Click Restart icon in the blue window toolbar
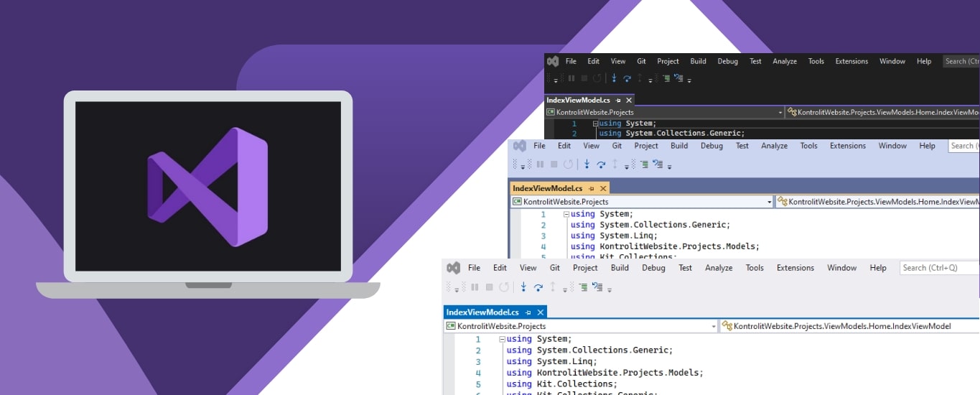980x395 pixels. [x=568, y=164]
